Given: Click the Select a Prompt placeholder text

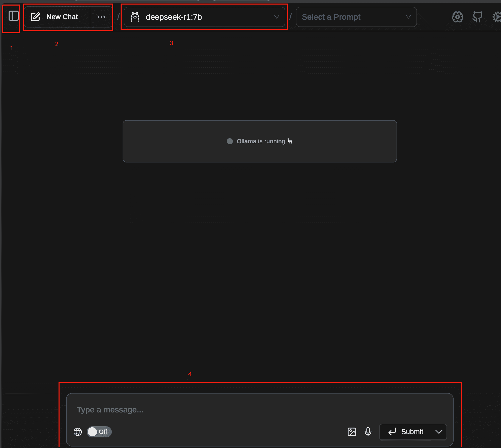Looking at the screenshot, I should [x=331, y=17].
